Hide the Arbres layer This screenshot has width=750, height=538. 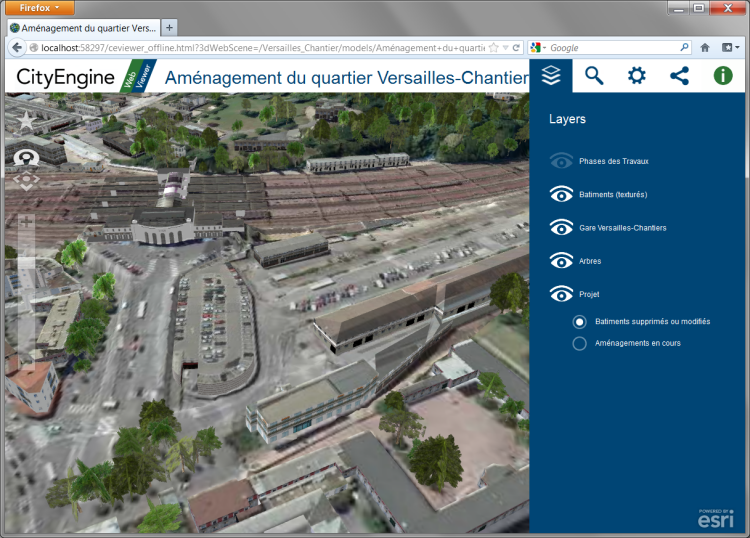pos(561,261)
